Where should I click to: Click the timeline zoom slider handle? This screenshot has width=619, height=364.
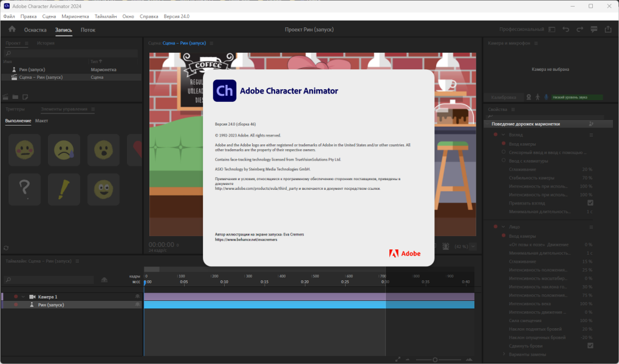click(435, 360)
